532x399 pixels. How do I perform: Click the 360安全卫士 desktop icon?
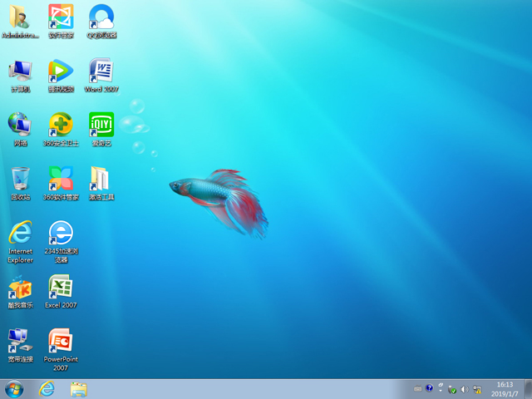61,125
